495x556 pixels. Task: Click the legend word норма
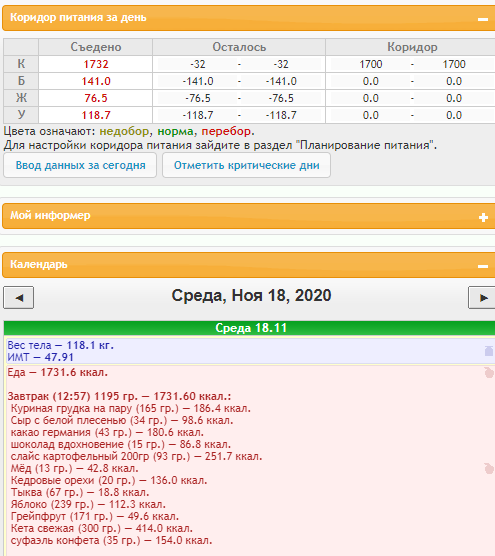(176, 132)
